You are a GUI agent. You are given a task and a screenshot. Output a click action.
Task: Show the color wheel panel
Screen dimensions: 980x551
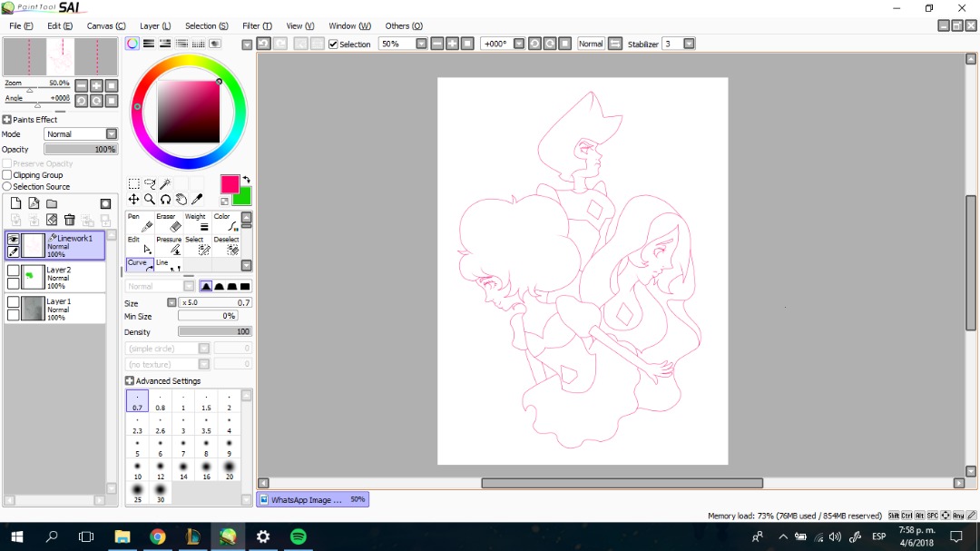(x=132, y=44)
